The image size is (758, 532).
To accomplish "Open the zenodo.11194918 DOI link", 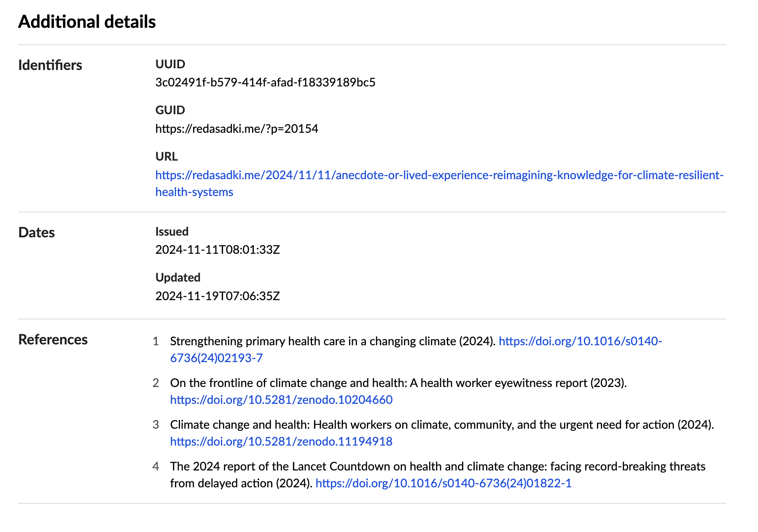I will coord(281,441).
